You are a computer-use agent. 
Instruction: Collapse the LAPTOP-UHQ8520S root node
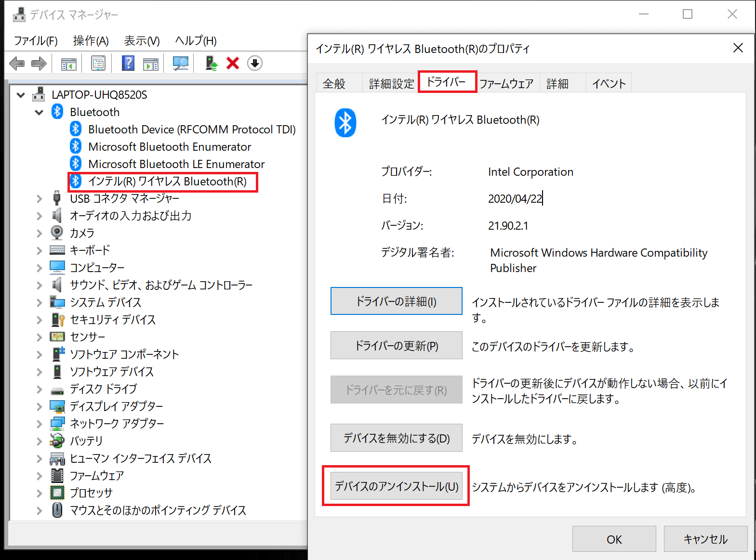tap(21, 95)
